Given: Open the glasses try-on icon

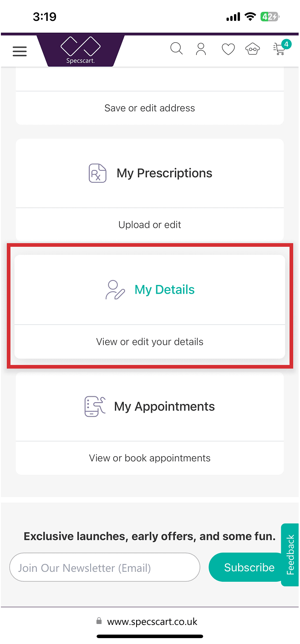Looking at the screenshot, I should (253, 49).
